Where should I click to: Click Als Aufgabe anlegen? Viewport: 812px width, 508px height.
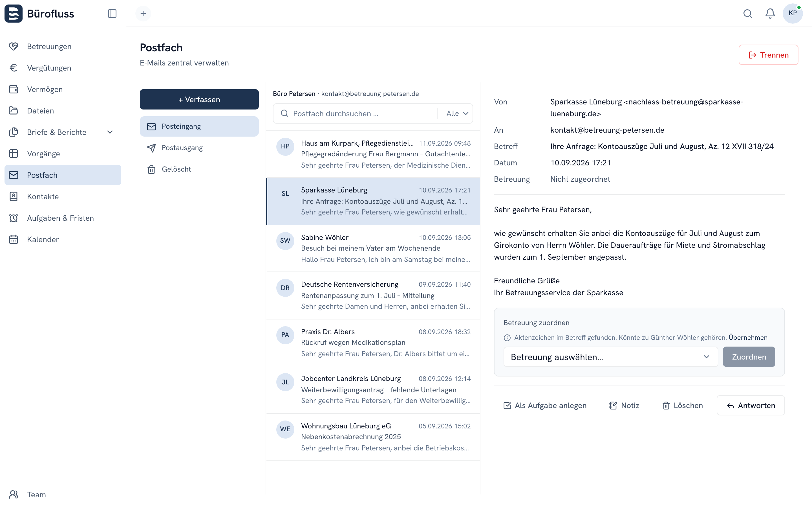pos(545,406)
